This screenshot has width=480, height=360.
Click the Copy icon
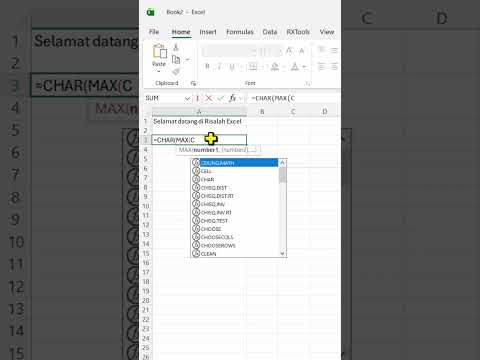pos(176,60)
